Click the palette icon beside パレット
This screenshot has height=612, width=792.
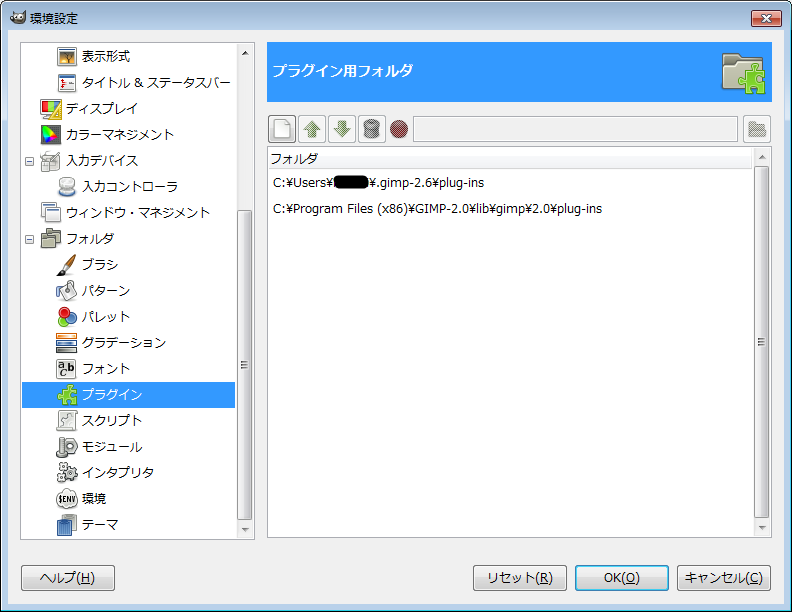(67, 317)
